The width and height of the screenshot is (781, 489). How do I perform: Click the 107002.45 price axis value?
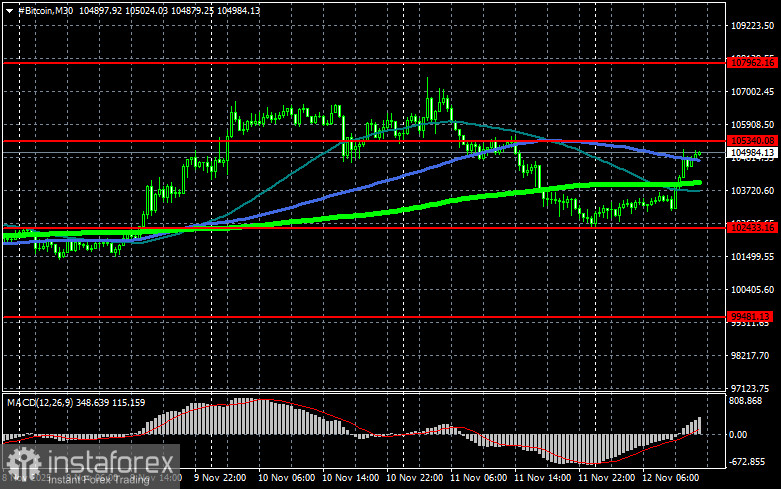pos(752,92)
